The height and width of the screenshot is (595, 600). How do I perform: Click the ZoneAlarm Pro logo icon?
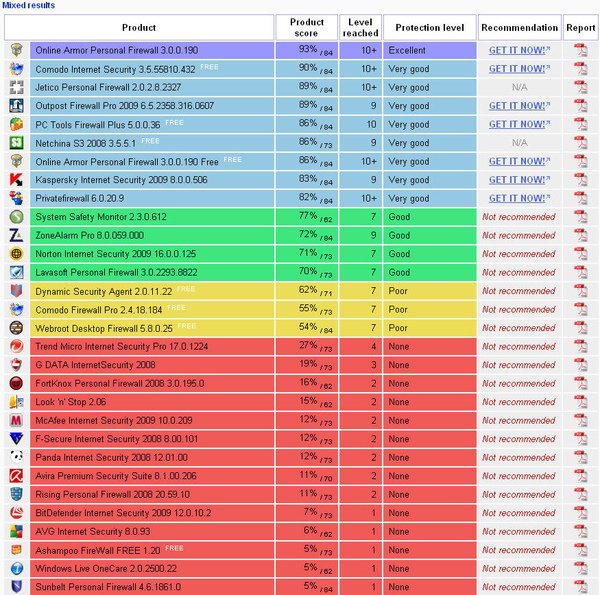coord(16,235)
